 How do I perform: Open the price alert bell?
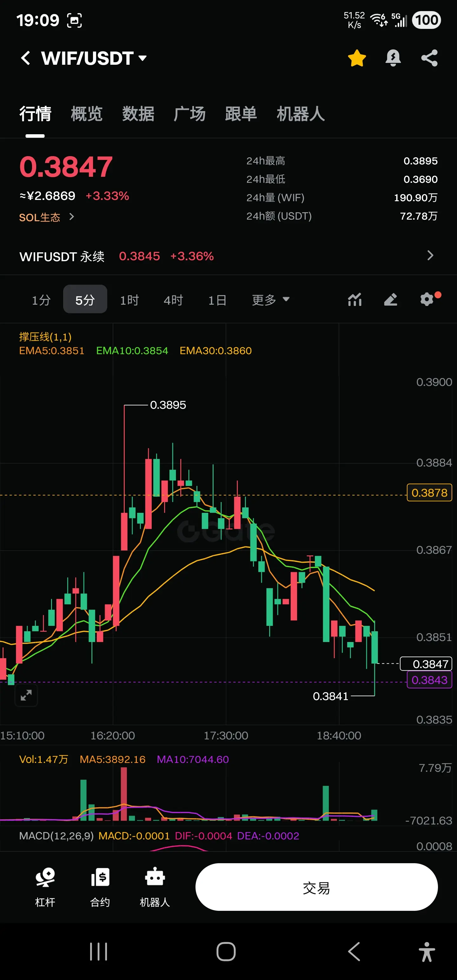point(393,58)
